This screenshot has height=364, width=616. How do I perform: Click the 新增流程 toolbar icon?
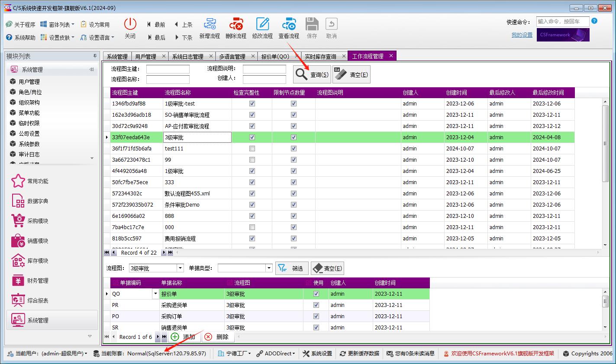click(210, 25)
